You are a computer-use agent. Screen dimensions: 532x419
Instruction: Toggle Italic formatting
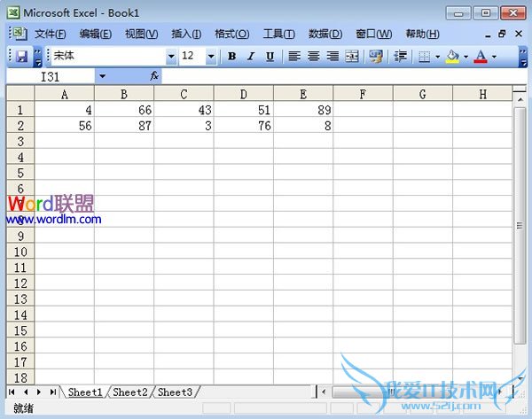(x=251, y=57)
